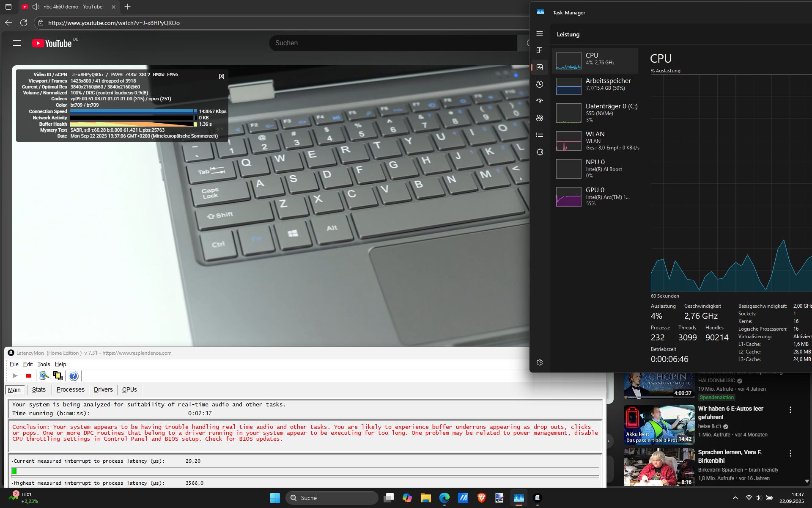Image resolution: width=812 pixels, height=508 pixels.
Task: Open LatencyMon Tools menu
Action: click(44, 364)
